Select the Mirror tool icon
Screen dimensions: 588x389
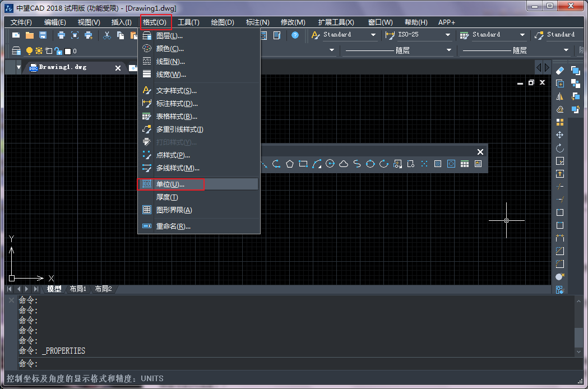[559, 96]
